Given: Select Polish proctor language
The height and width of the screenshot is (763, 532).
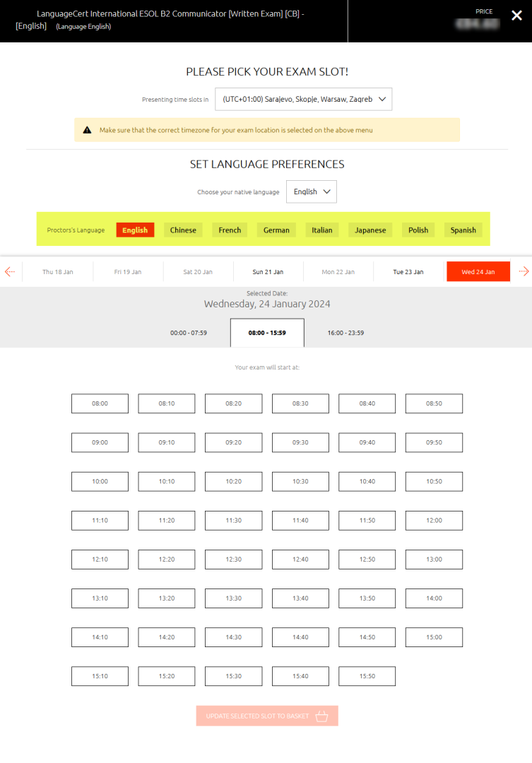Looking at the screenshot, I should click(418, 230).
